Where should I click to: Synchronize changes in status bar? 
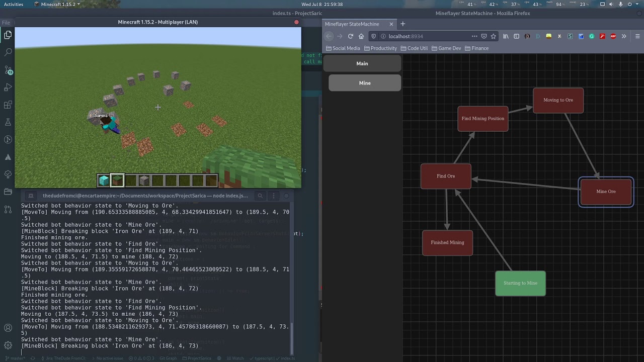coord(34,358)
